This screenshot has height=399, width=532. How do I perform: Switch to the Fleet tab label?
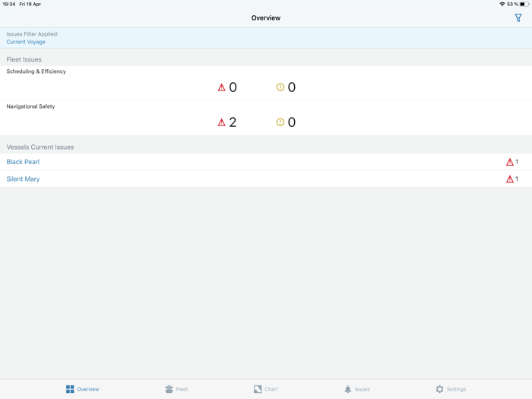(x=182, y=389)
